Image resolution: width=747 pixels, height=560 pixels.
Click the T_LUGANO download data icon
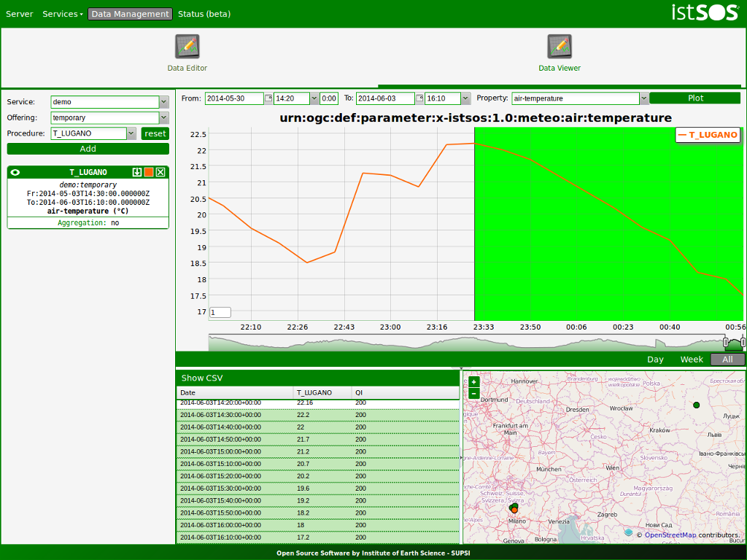[x=136, y=172]
